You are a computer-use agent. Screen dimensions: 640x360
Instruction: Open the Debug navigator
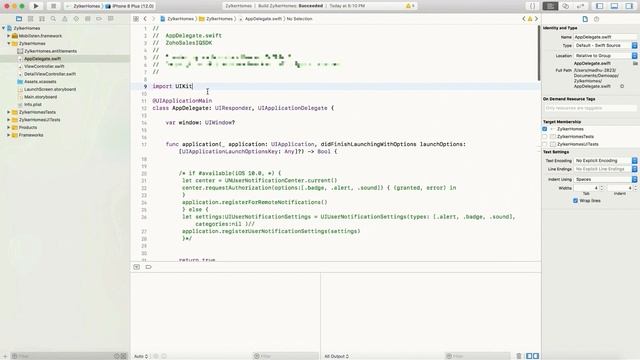(x=87, y=19)
